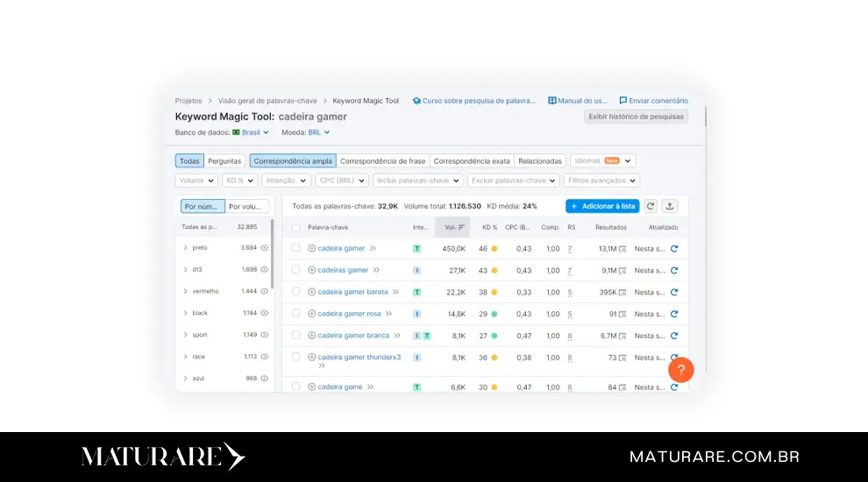Tick the checkbox for 'cadeira gamer rosa'
868x482 pixels.
pyautogui.click(x=296, y=313)
